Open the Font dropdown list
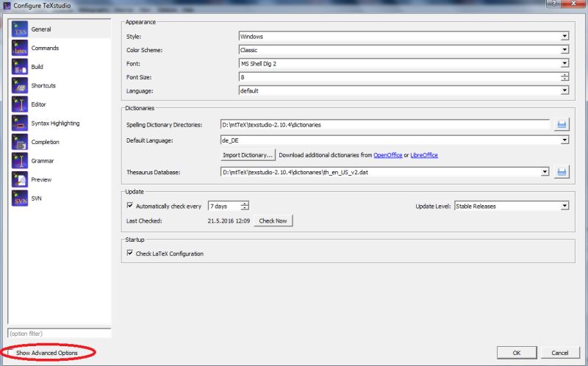The width and height of the screenshot is (588, 366). pos(564,63)
